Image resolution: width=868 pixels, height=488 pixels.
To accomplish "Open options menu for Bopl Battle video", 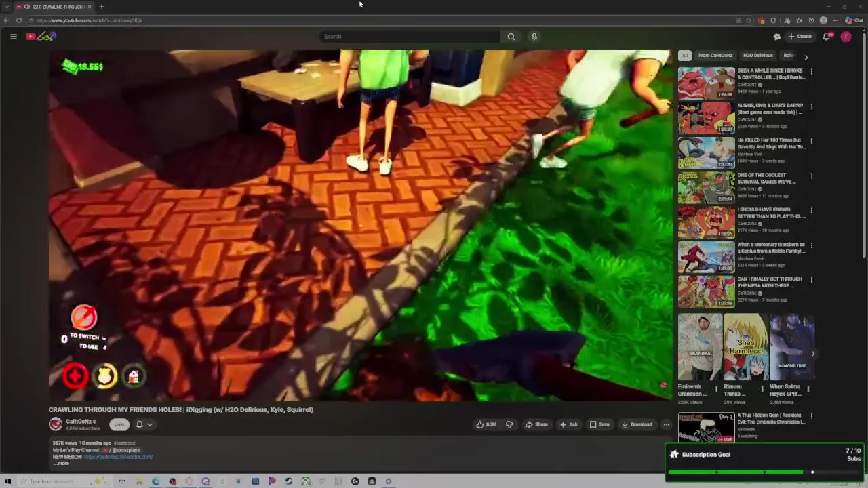I will 811,71.
